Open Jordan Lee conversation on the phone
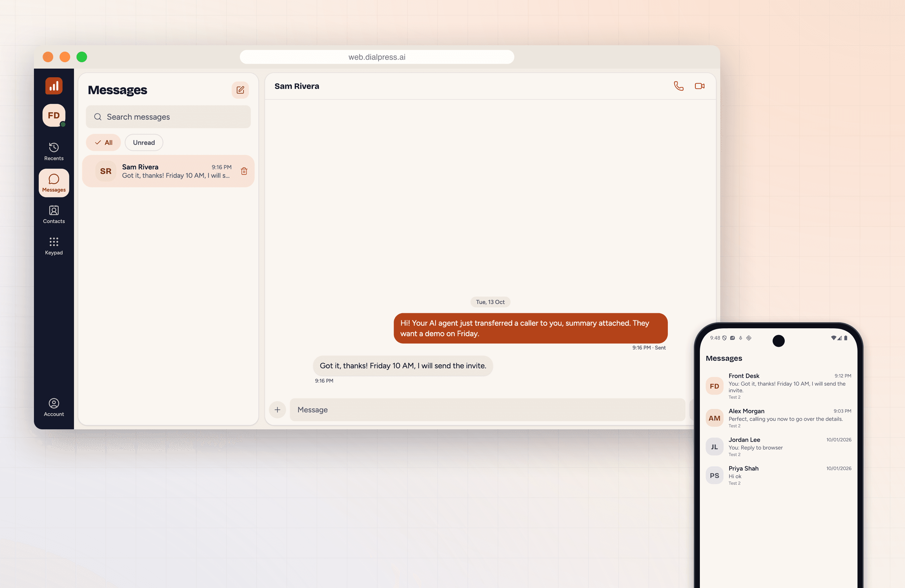Image resolution: width=905 pixels, height=588 pixels. click(778, 447)
